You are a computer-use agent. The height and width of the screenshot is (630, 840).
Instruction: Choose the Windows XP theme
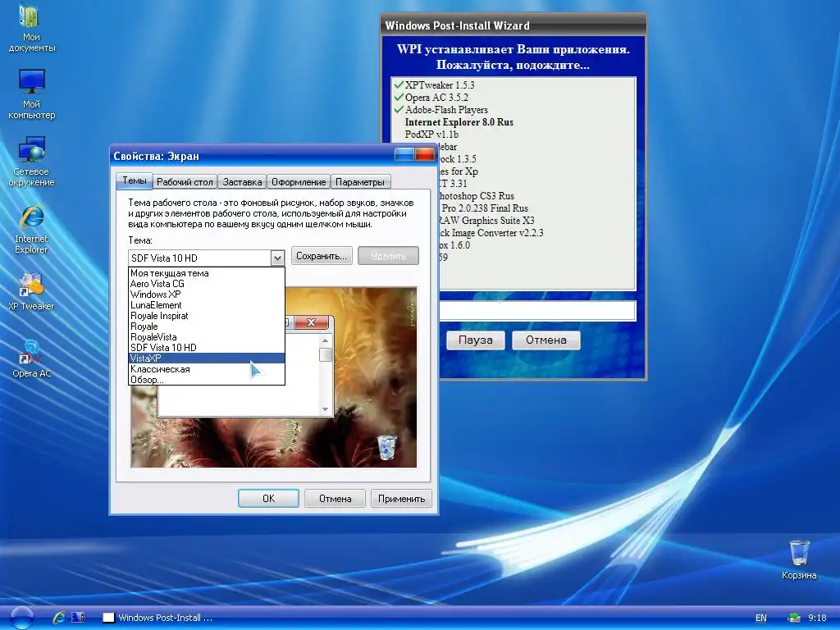207,294
